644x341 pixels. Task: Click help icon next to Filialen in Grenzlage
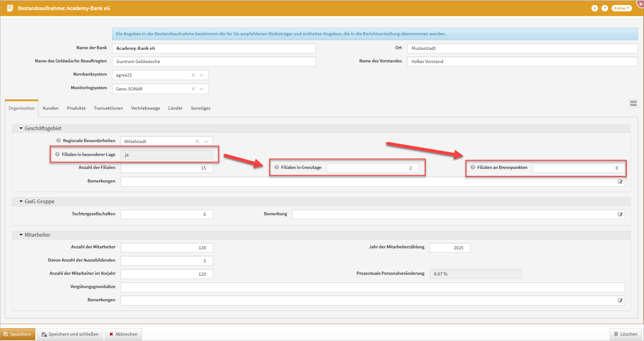coord(276,167)
